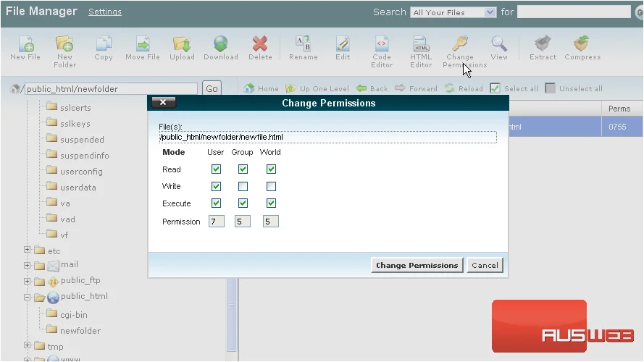This screenshot has height=362, width=644.
Task: Confirm with the Change Permissions button
Action: 417,265
